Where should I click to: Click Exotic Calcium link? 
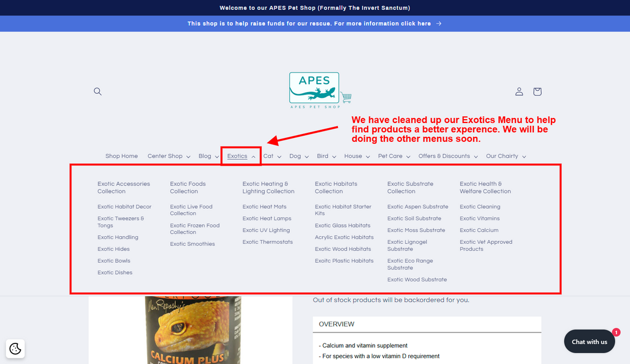479,230
